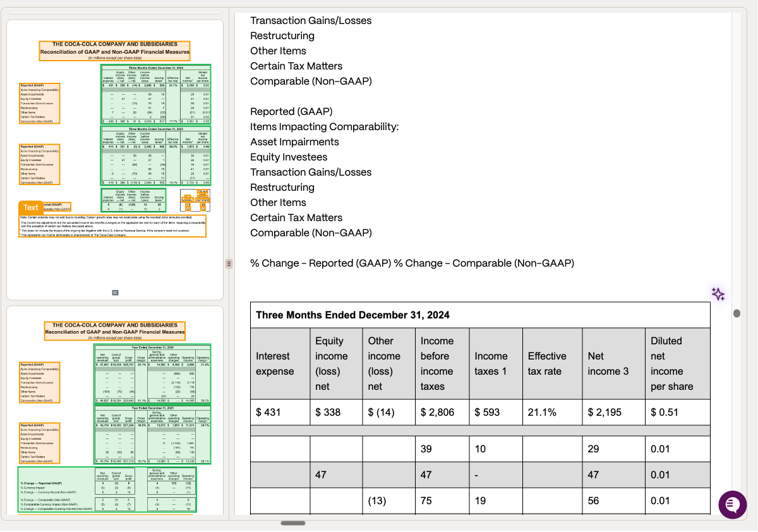Screen dimensions: 758x532
Task: Click the '(13)' table cell
Action: pos(389,500)
